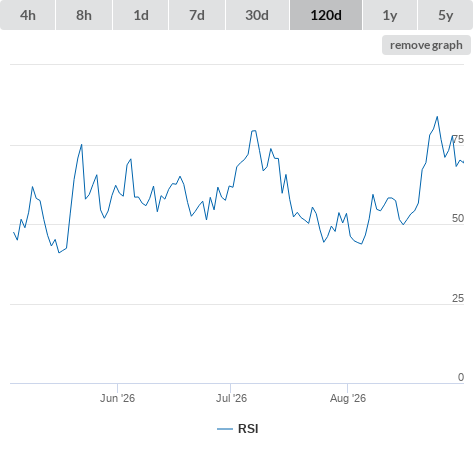Click the highest RSI peak in late August
This screenshot has width=474, height=455.
tap(437, 117)
